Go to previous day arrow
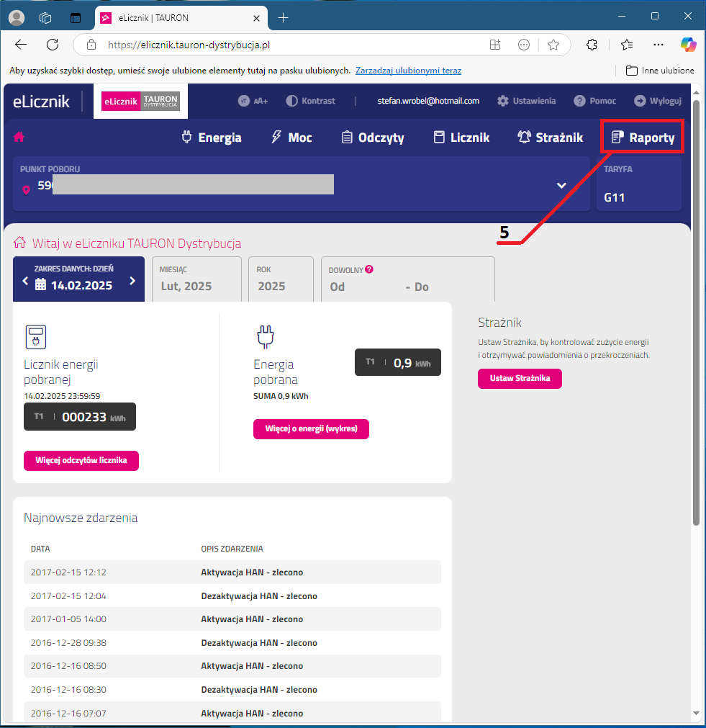This screenshot has height=728, width=706. coord(25,281)
